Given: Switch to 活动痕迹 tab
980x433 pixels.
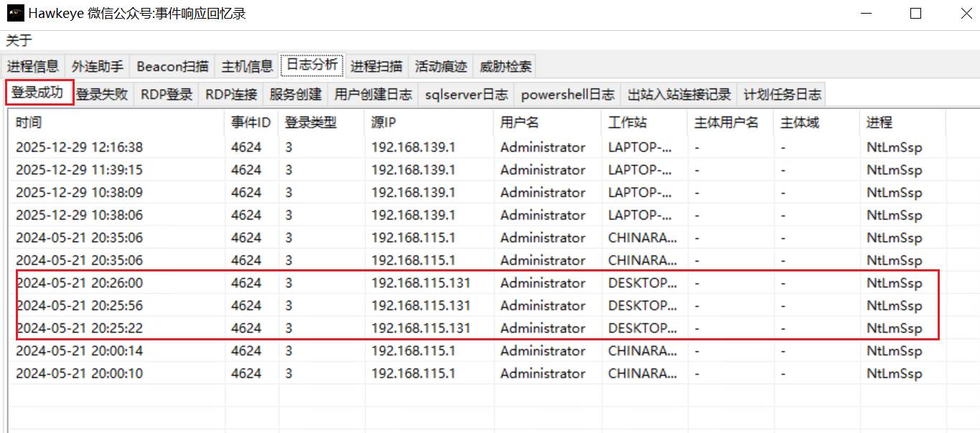Looking at the screenshot, I should [441, 67].
